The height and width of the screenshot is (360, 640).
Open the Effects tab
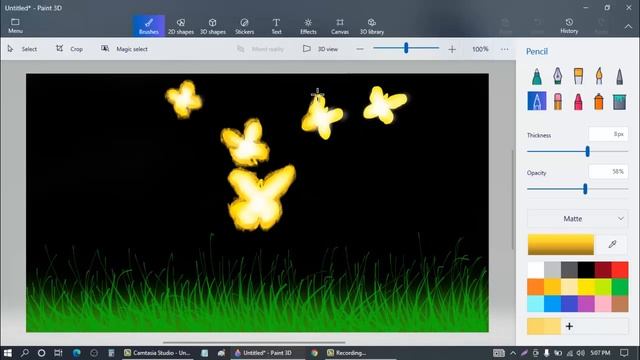(x=308, y=26)
